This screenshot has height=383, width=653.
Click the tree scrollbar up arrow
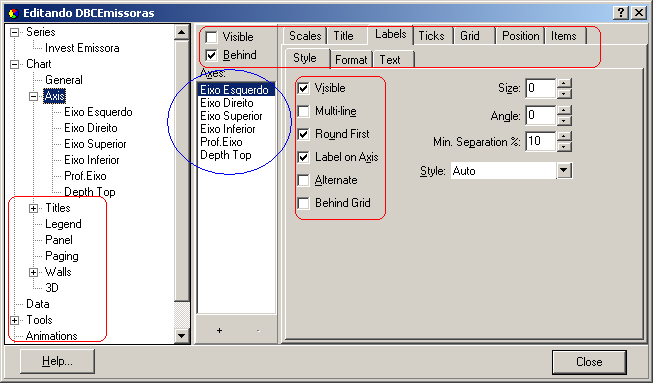(182, 32)
